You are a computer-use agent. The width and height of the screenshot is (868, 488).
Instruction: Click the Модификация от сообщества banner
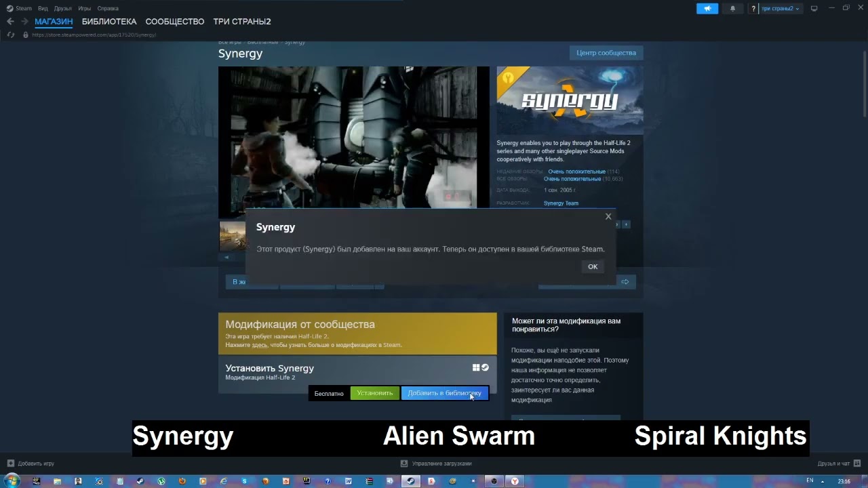[x=357, y=333]
